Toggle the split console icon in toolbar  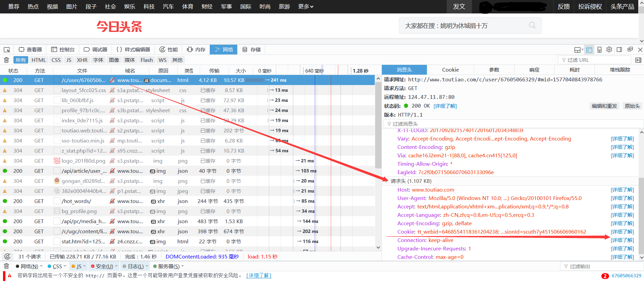coord(589,50)
